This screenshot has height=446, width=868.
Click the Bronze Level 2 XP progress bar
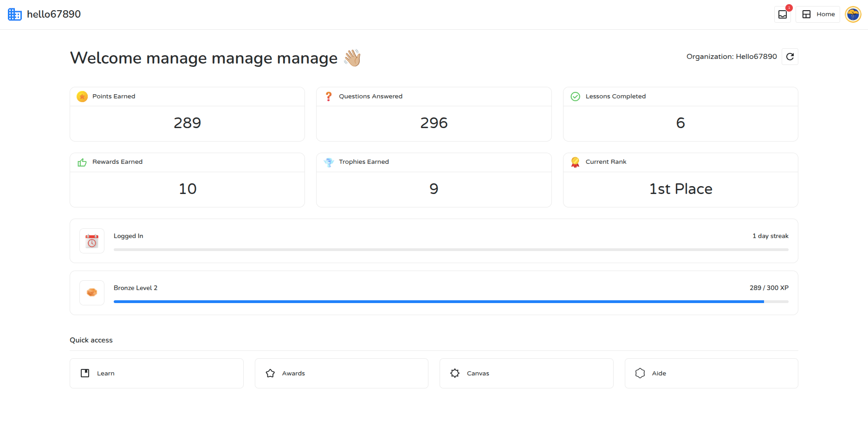[451, 302]
